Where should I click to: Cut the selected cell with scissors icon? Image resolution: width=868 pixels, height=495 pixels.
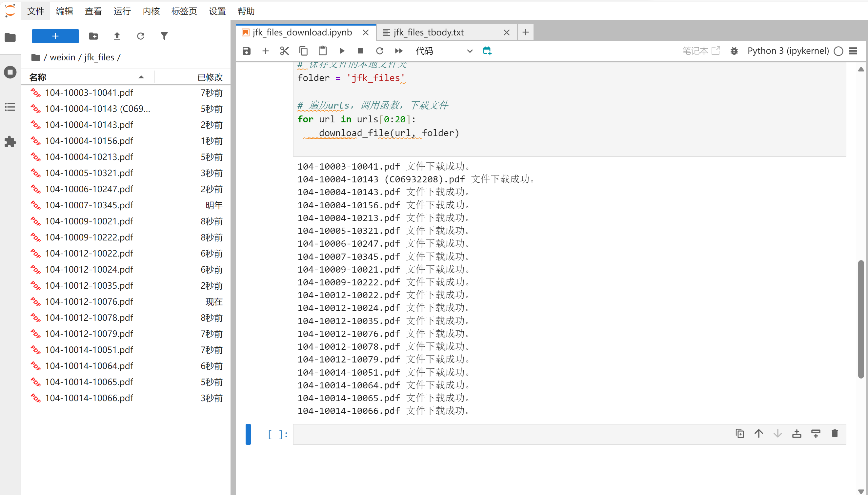click(284, 51)
